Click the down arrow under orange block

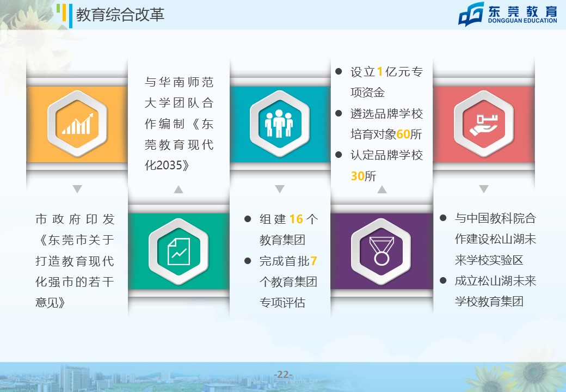(77, 189)
